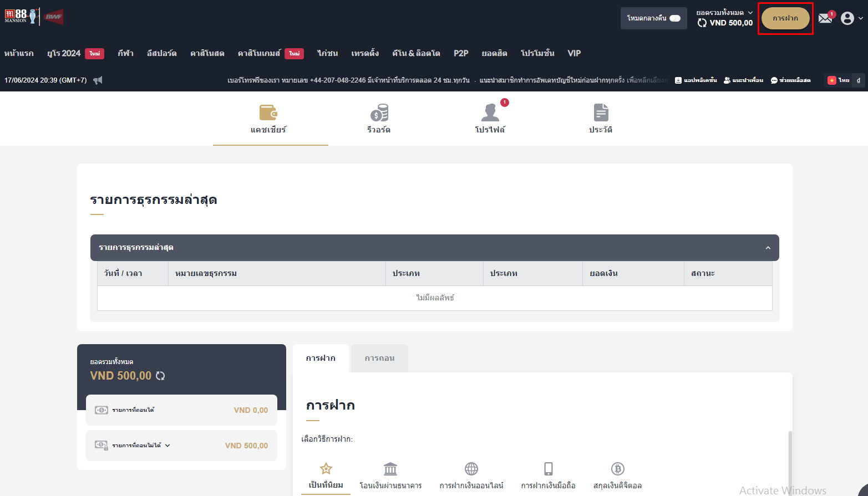Expand the total balance dropdown in header

click(750, 13)
